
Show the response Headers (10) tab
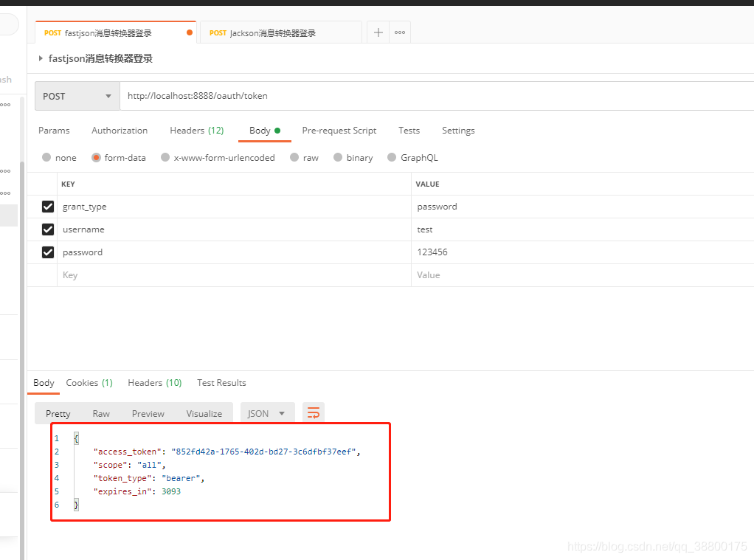click(x=155, y=383)
